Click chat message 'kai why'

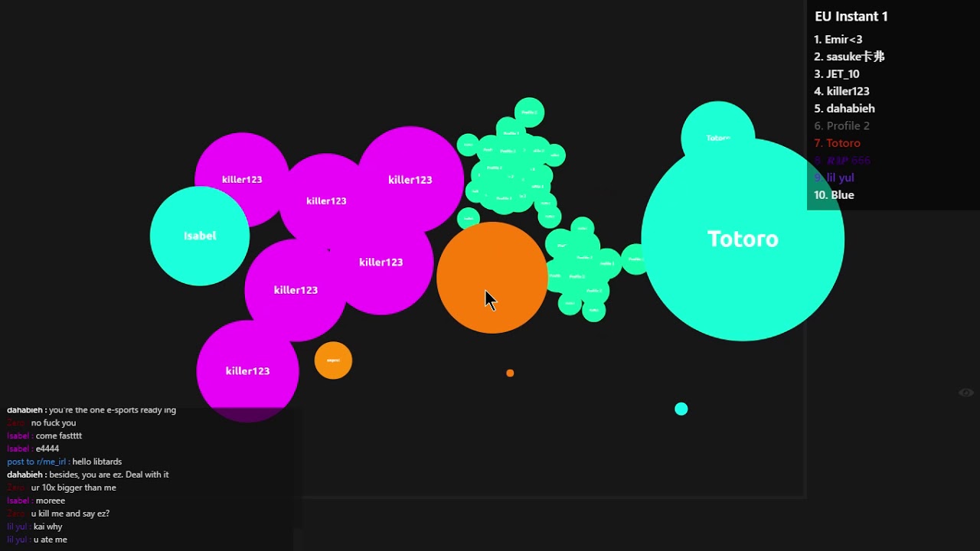click(48, 527)
